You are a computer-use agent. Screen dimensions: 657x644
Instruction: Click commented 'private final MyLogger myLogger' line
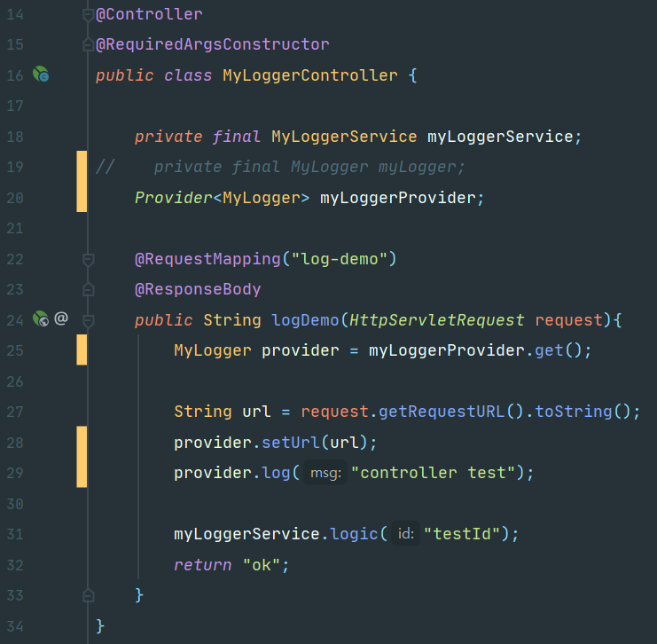[x=280, y=167]
